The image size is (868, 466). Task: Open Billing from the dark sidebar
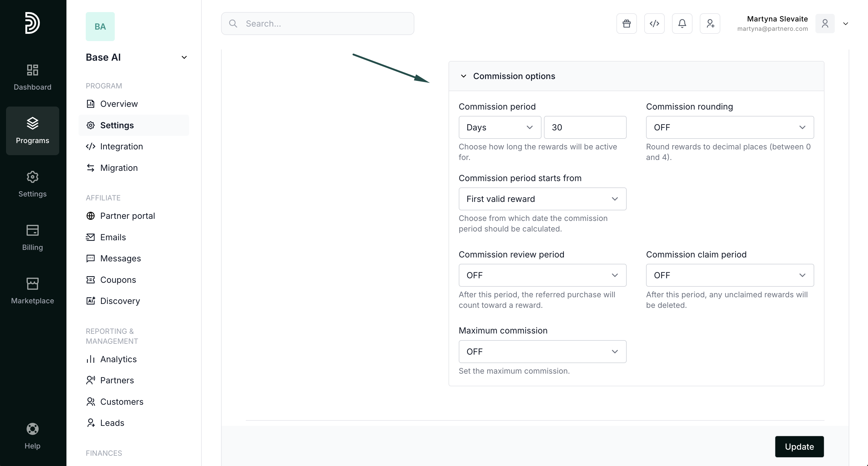(x=32, y=238)
